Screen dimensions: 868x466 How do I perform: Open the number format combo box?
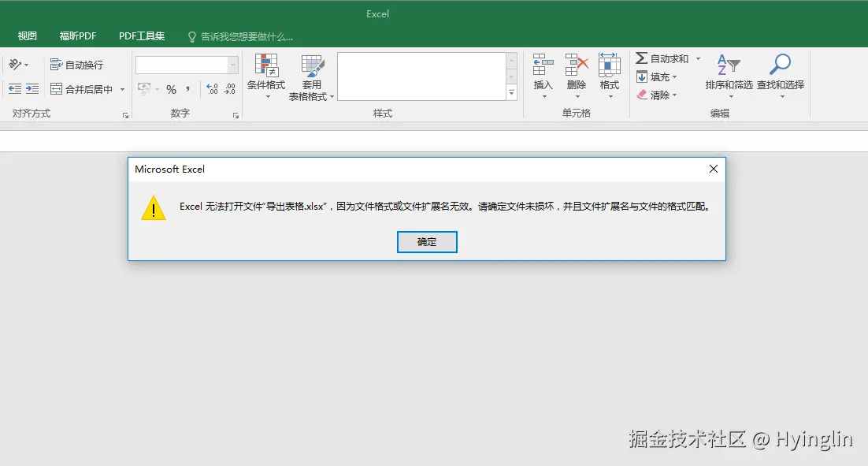(187, 65)
